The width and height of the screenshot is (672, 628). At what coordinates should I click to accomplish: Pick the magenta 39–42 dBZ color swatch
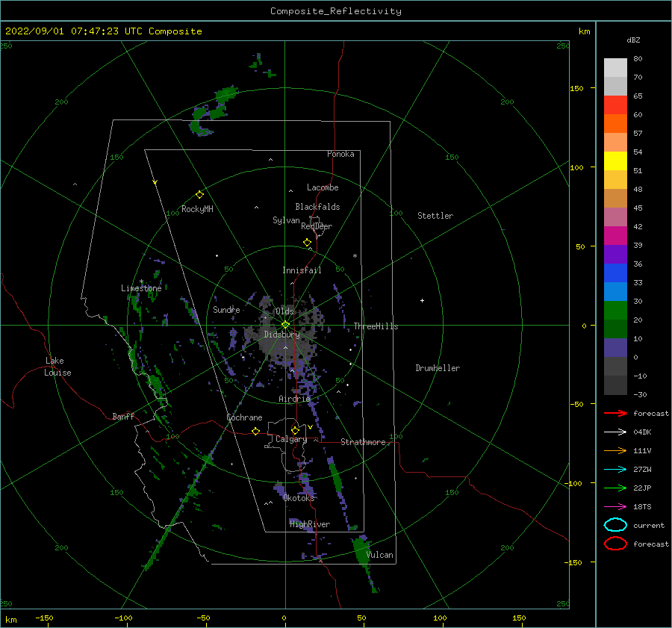(615, 235)
